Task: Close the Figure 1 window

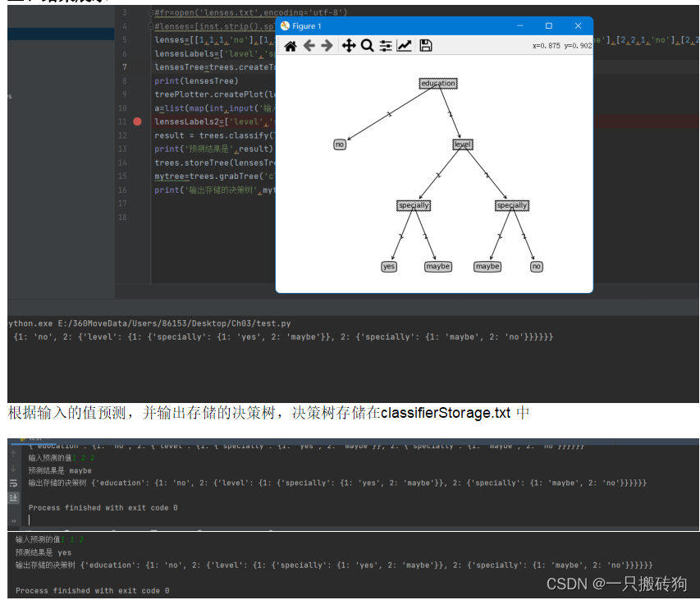Action: click(578, 26)
